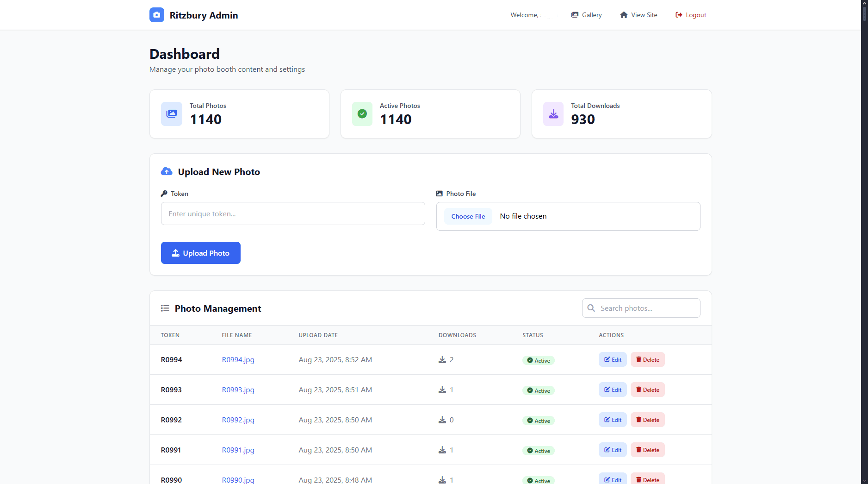
Task: Open the R0992.jpg file link
Action: tap(238, 420)
